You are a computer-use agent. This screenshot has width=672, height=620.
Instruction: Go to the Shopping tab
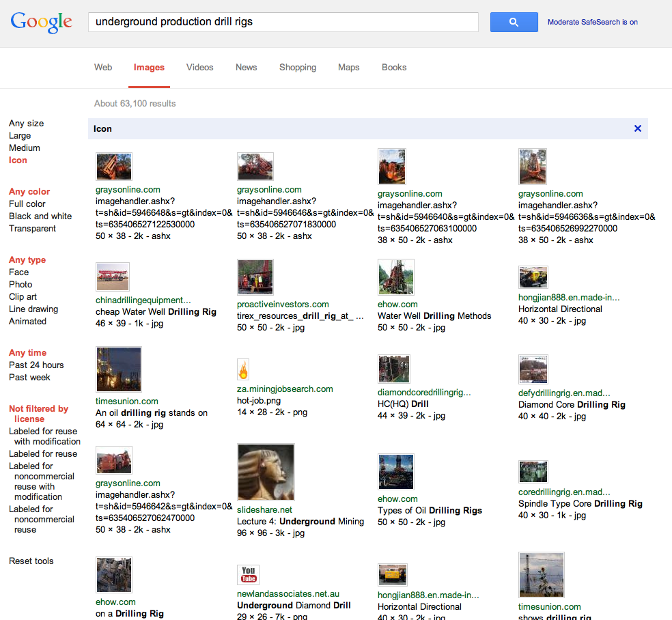point(298,68)
